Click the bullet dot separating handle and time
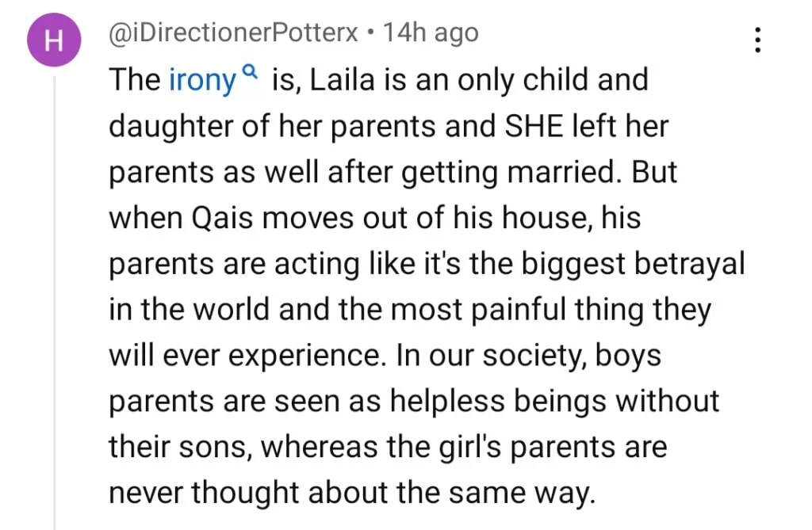Screen dimensions: 812x530 371,34
